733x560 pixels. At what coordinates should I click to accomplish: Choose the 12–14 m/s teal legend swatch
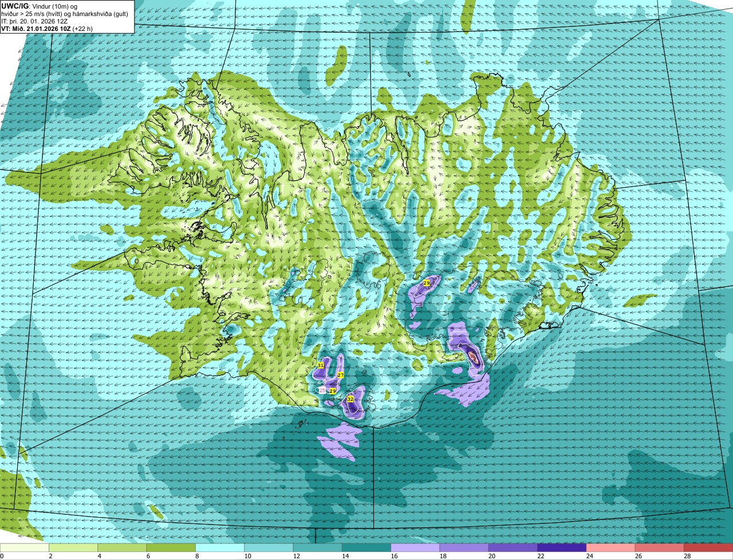tap(318, 547)
